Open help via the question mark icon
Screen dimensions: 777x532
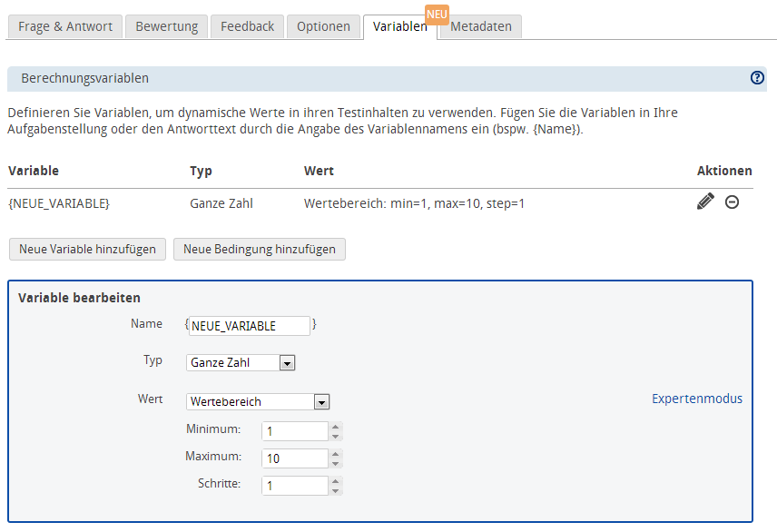[757, 78]
